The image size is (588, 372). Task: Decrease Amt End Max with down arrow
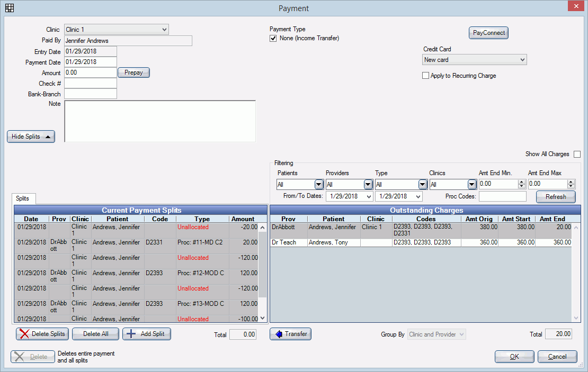[571, 186]
